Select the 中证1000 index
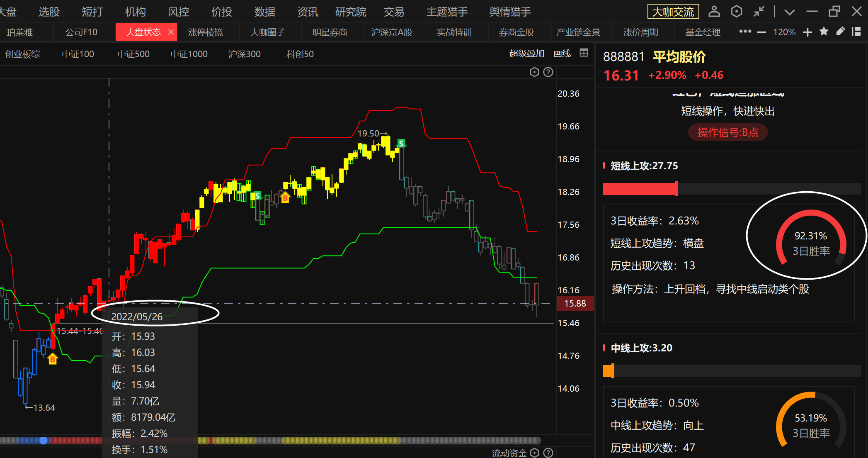This screenshot has height=458, width=868. click(189, 54)
